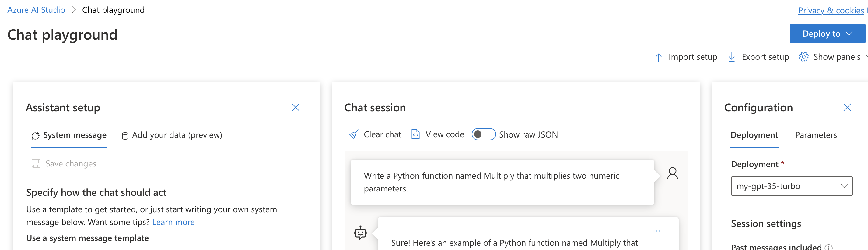
Task: Open the Learn more link
Action: tap(173, 222)
